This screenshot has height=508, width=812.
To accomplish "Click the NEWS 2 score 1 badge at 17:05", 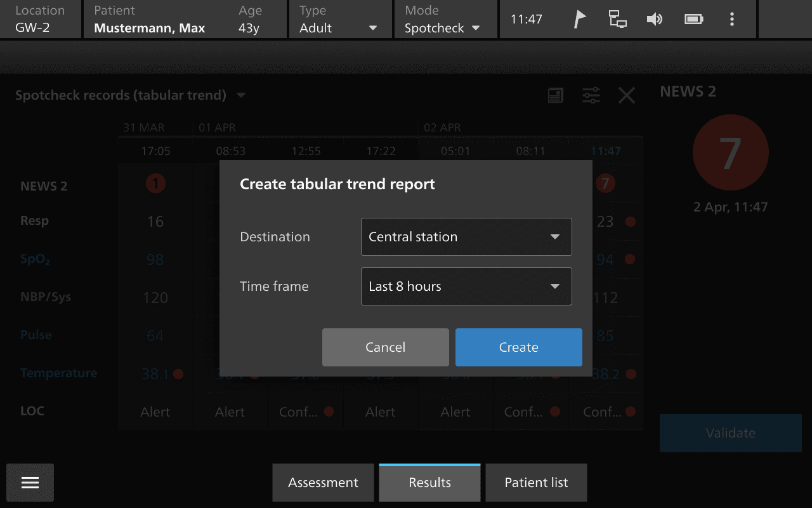I will click(155, 184).
